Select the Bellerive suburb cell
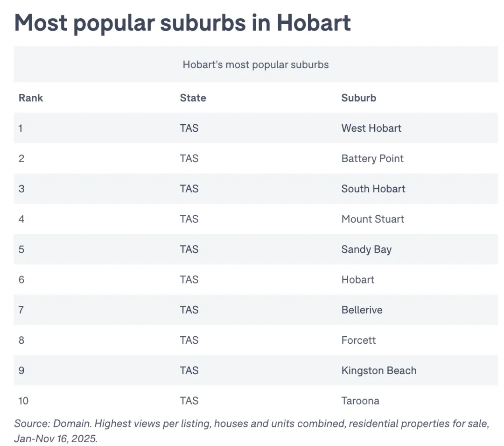 click(362, 310)
